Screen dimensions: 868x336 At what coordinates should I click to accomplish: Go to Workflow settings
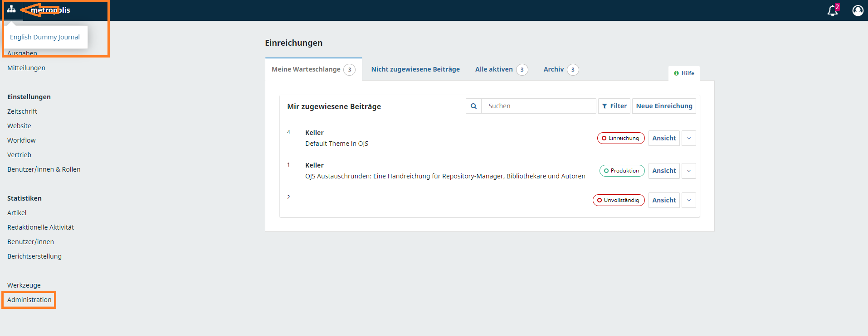click(x=21, y=140)
